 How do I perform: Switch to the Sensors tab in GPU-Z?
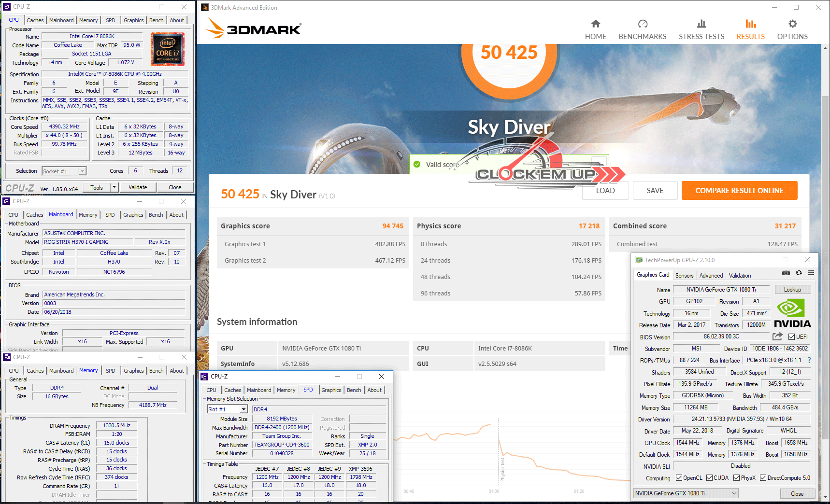pos(684,276)
